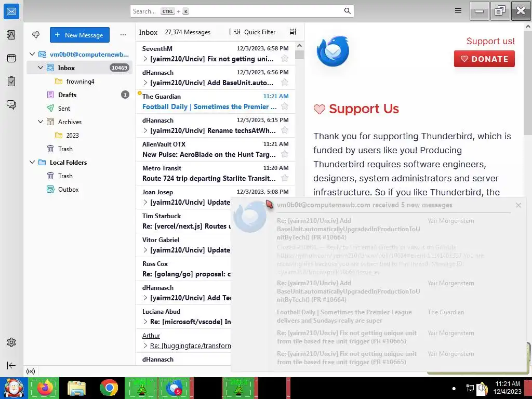This screenshot has width=532, height=399.
Task: Click the volume tray icon
Action: pos(482,388)
